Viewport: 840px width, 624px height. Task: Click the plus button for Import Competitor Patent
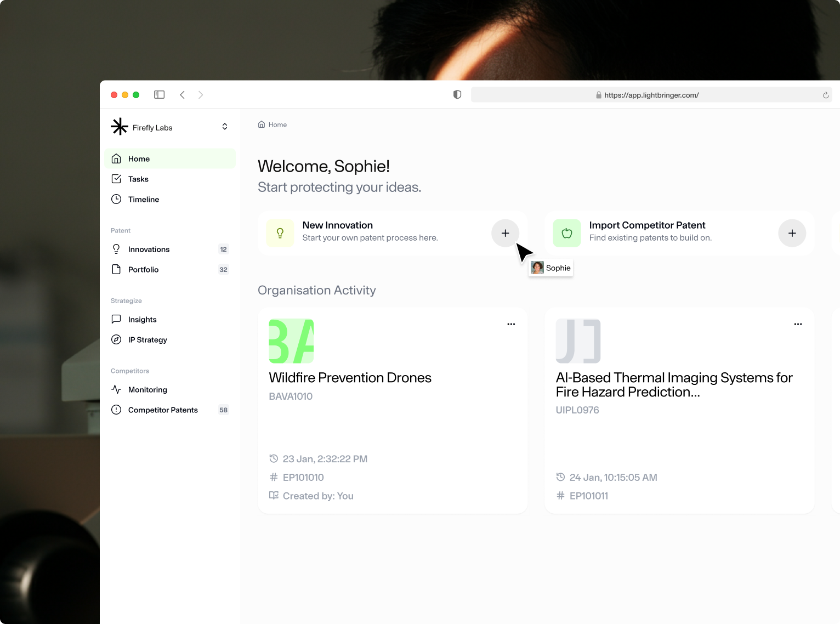792,233
